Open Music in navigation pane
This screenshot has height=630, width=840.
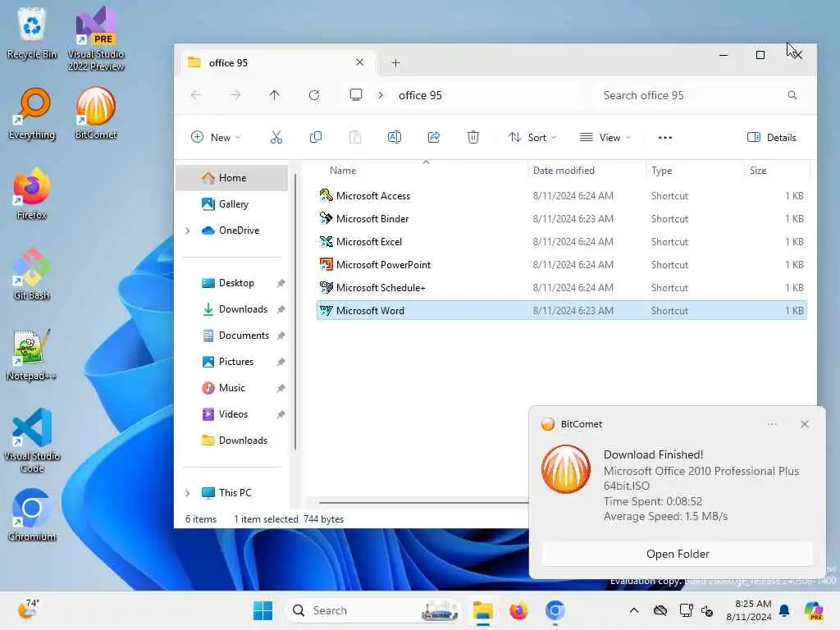click(231, 388)
